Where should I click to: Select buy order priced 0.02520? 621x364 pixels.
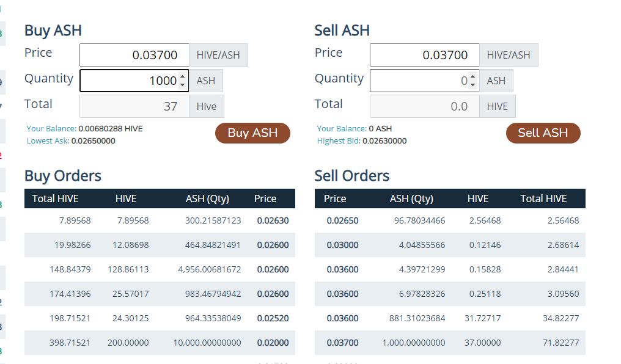pos(160,319)
